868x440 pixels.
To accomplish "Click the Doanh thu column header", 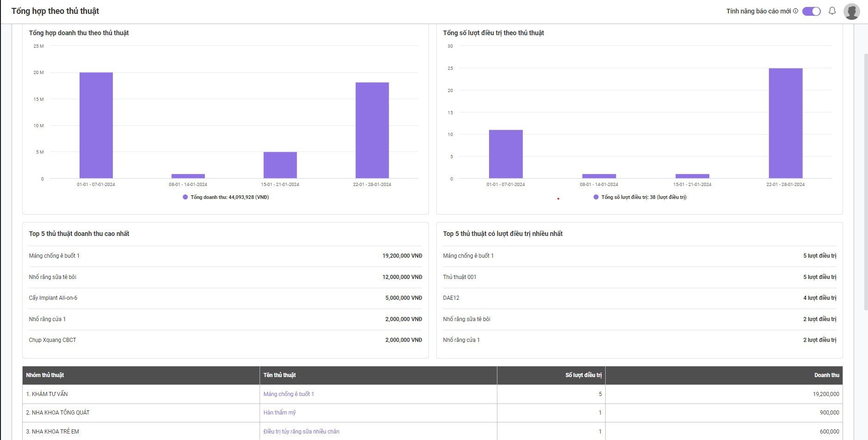I will [x=826, y=375].
